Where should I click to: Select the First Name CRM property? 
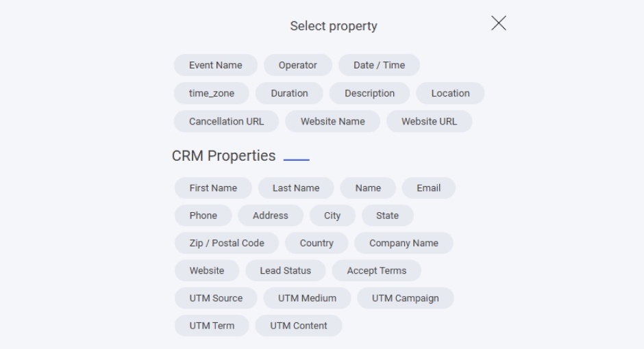pyautogui.click(x=213, y=188)
